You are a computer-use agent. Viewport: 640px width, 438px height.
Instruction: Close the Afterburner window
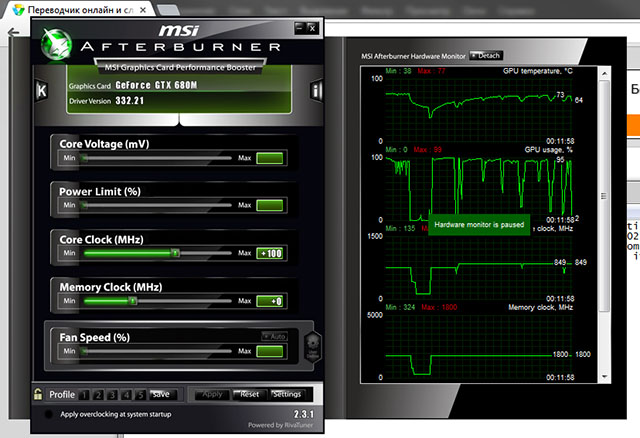[312, 28]
